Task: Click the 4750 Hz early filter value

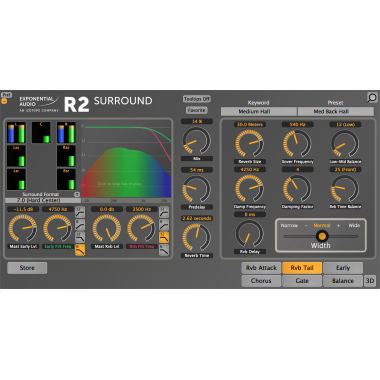Action: click(x=58, y=209)
